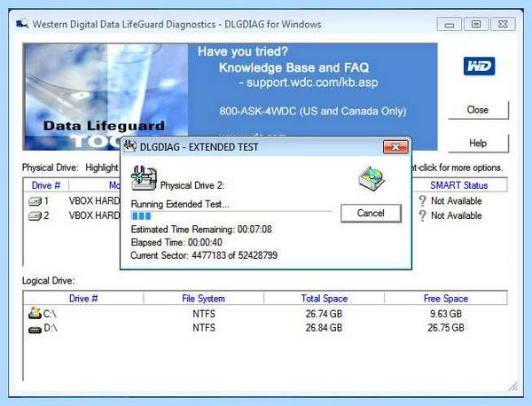This screenshot has width=532, height=406.
Task: Sort logical drives by Drive # header
Action: click(83, 299)
